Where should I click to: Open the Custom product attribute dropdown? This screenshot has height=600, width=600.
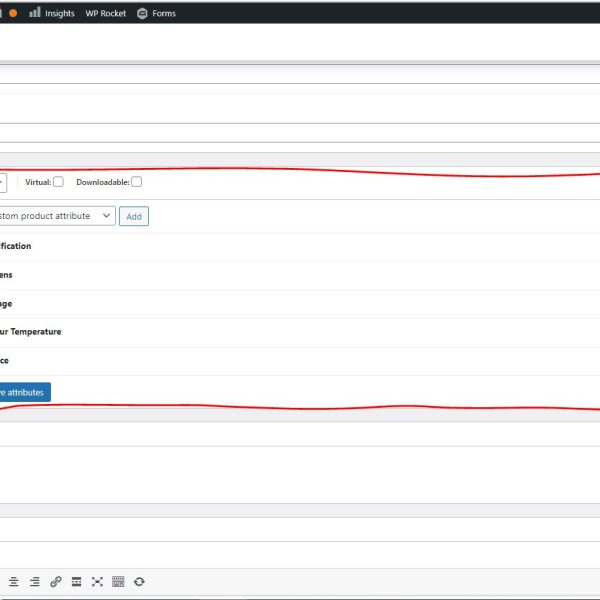56,216
